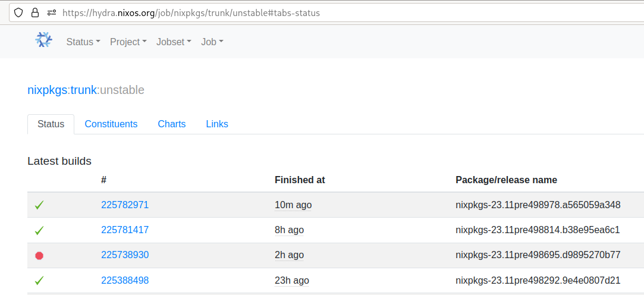Image resolution: width=644 pixels, height=295 pixels.
Task: Open the trunk jobset link in heading
Action: 84,90
